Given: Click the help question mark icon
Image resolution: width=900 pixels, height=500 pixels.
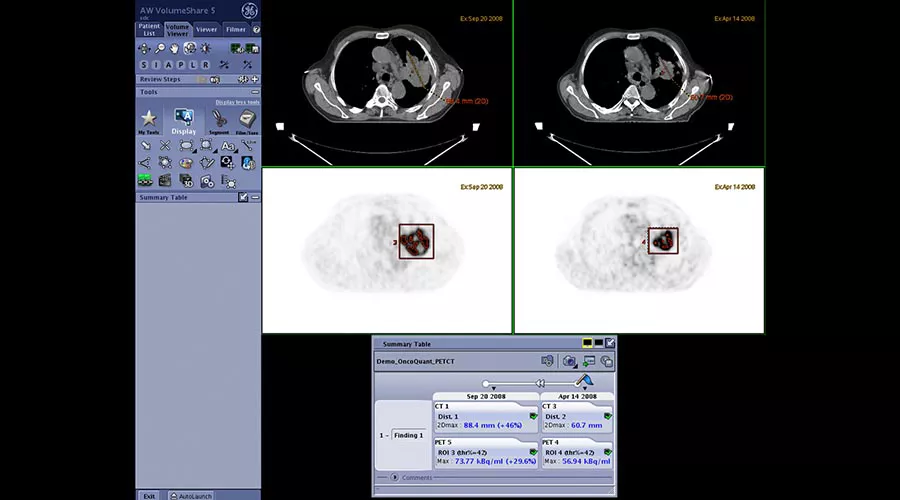Looking at the screenshot, I should 256,29.
